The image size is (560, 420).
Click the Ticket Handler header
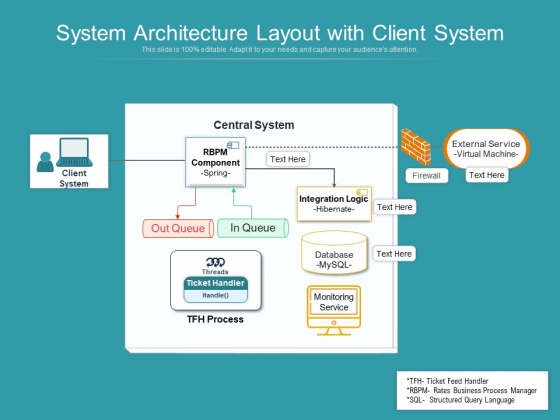[x=215, y=283]
